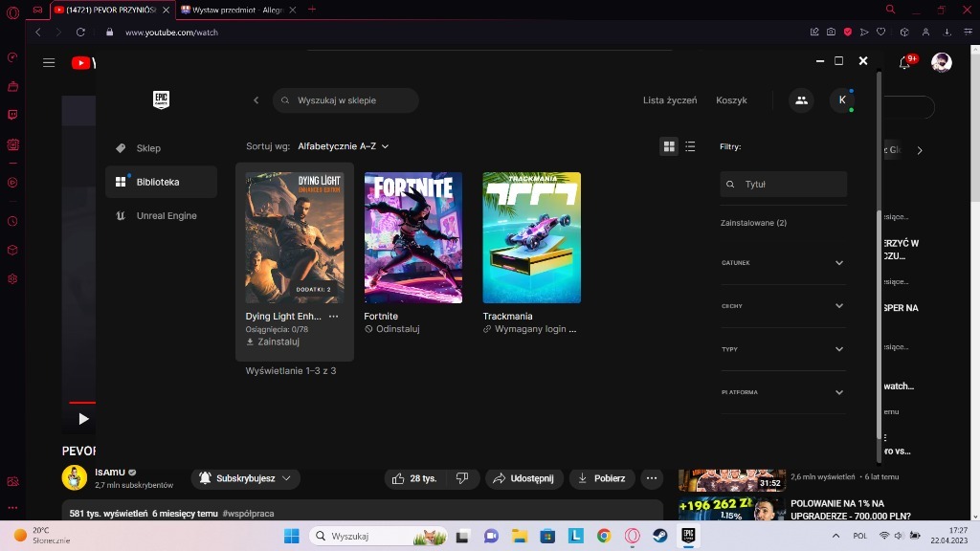Click the Udostępnij share button
Image resolution: width=980 pixels, height=551 pixels.
coord(523,478)
